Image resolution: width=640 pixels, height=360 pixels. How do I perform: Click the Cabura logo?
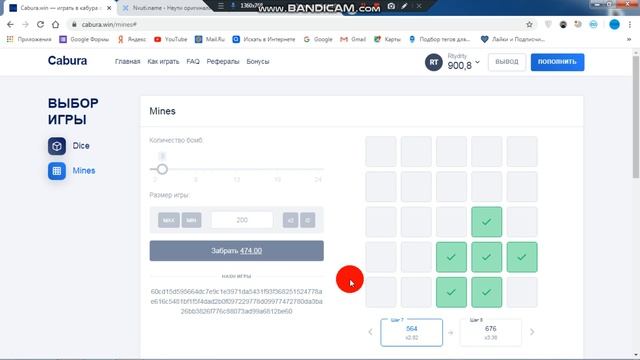coord(67,61)
